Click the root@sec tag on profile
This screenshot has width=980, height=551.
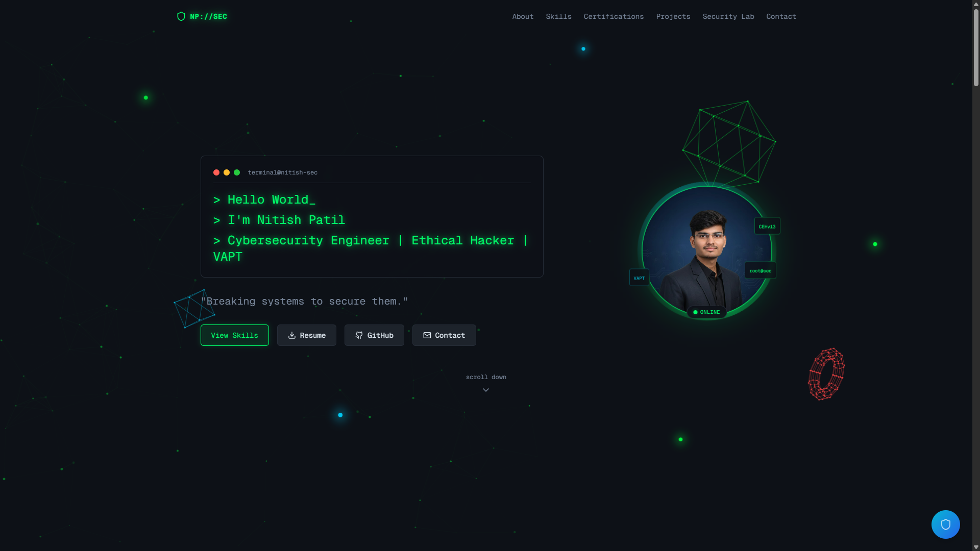(761, 270)
